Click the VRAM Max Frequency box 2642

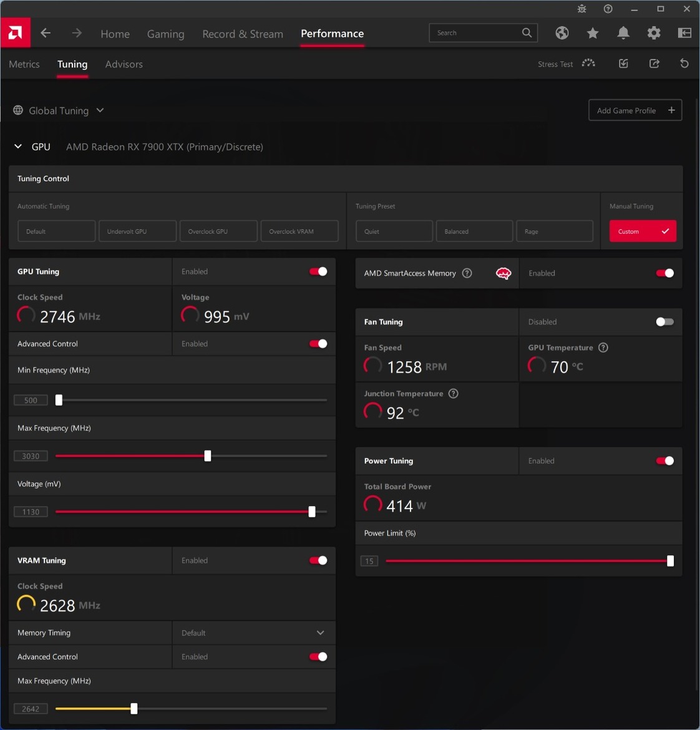[31, 709]
